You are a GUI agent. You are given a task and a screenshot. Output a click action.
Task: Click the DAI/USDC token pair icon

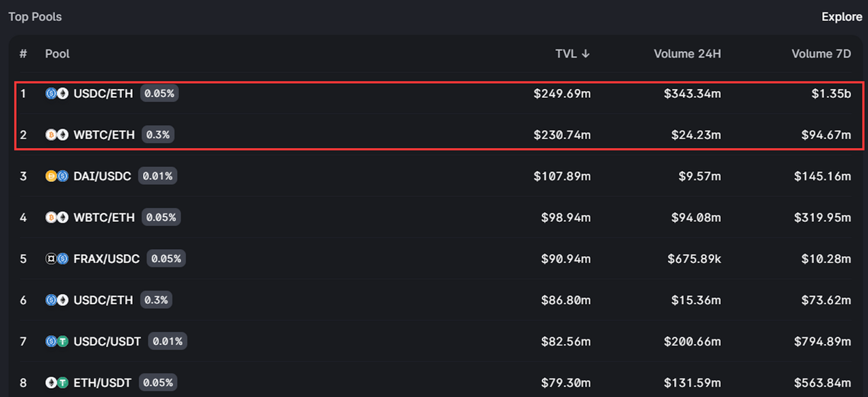pyautogui.click(x=57, y=176)
